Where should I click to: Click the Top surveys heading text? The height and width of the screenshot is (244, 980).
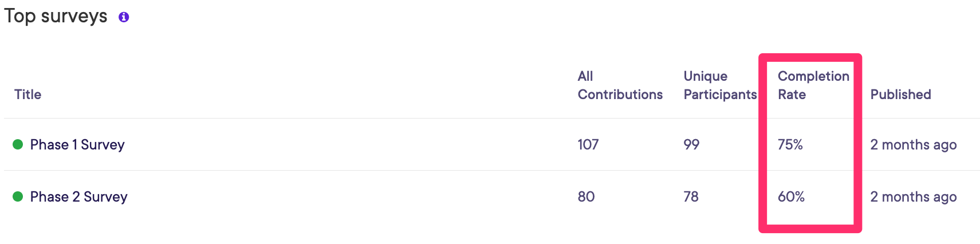pos(56,16)
